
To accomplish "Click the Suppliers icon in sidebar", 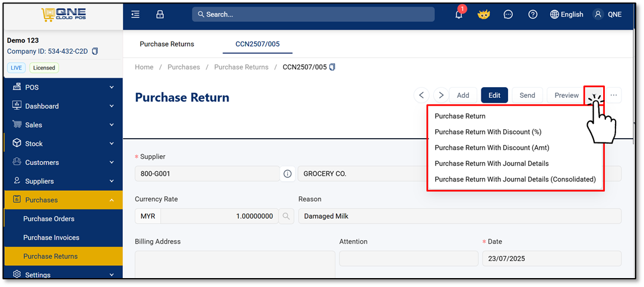I will [x=17, y=181].
